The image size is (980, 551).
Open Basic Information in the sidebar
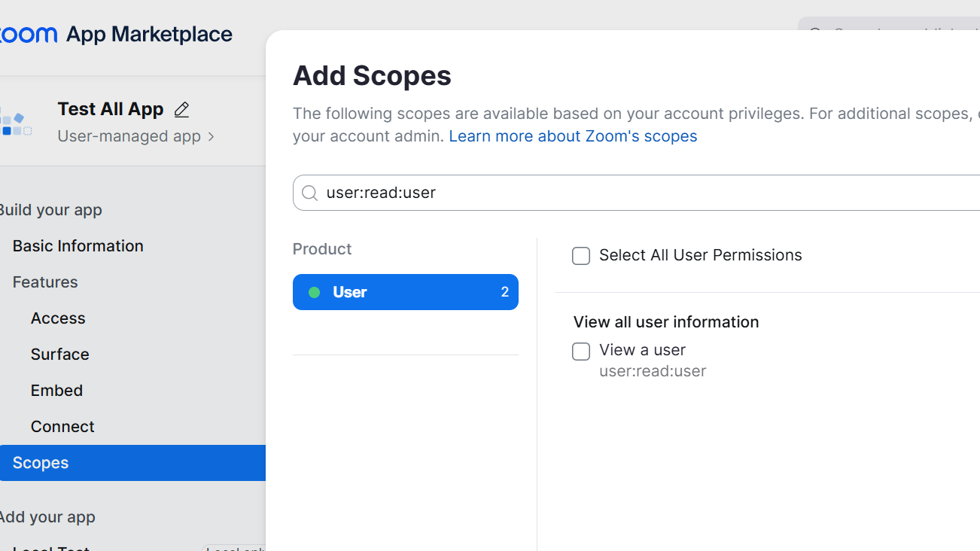coord(78,246)
